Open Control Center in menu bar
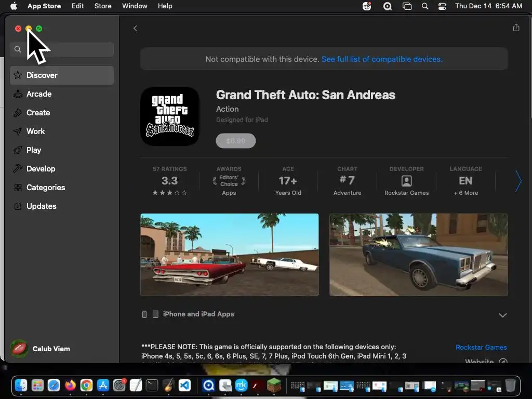This screenshot has width=532, height=399. click(x=442, y=6)
